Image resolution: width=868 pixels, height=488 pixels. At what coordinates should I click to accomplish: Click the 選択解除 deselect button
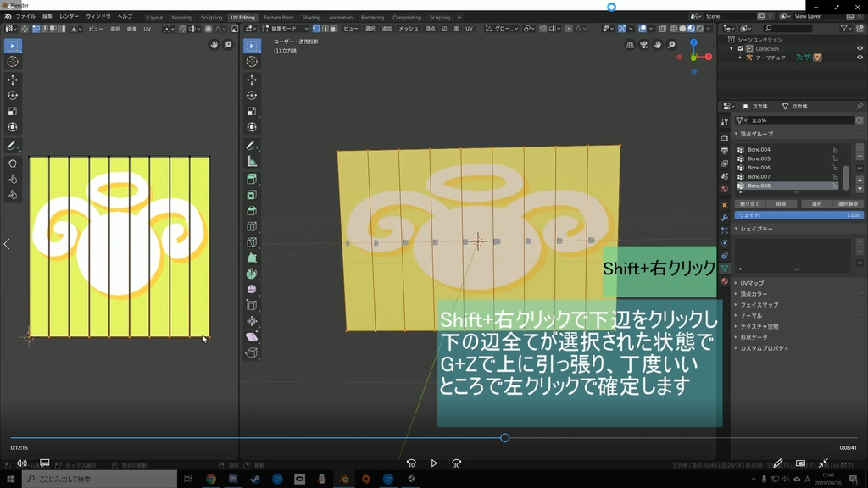click(x=848, y=203)
